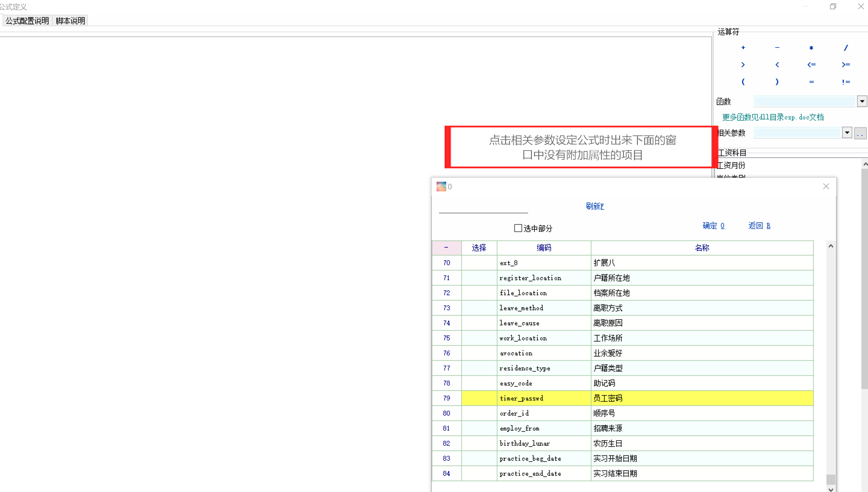Open the 脚本说明 tab
This screenshot has height=492, width=868.
[x=70, y=21]
